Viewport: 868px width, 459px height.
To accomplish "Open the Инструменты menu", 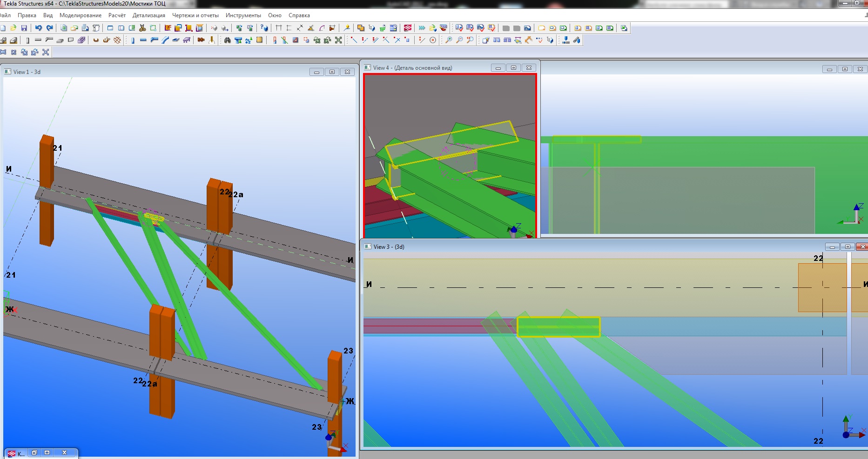I will coord(243,15).
